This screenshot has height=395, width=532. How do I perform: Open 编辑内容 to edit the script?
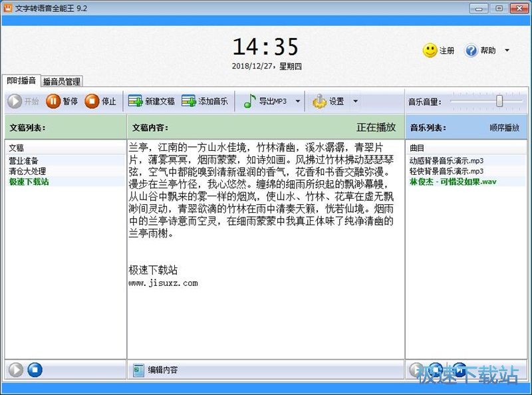pyautogui.click(x=156, y=370)
